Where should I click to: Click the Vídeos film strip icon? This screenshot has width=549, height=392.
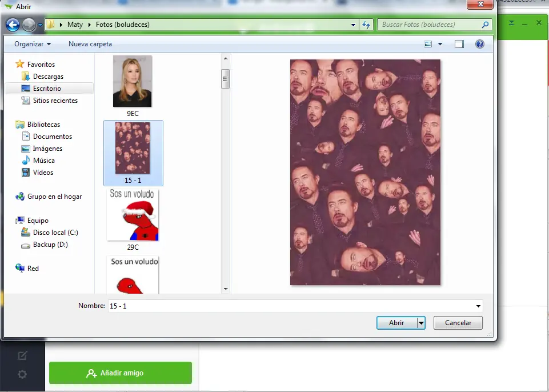26,173
